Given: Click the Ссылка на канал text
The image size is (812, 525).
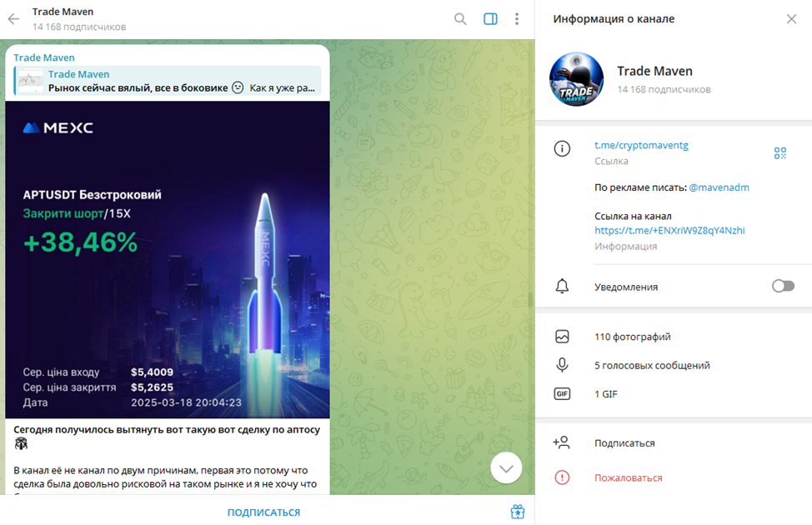Looking at the screenshot, I should click(x=633, y=217).
